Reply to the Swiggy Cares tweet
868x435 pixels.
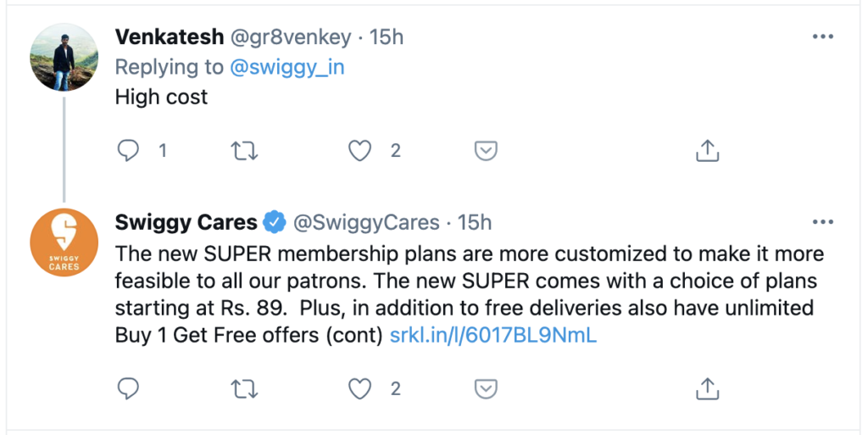[x=128, y=388]
